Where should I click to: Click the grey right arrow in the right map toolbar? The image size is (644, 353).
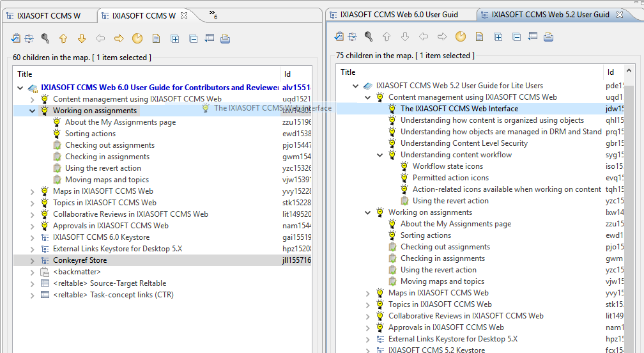(x=442, y=36)
